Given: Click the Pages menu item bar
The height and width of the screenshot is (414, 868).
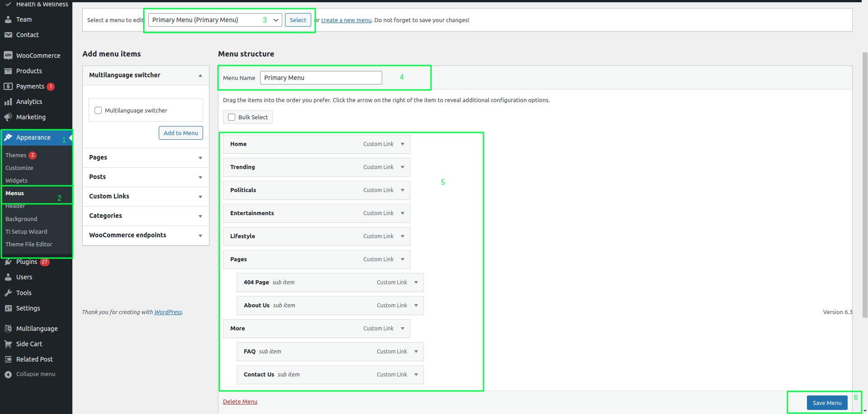Looking at the screenshot, I should pos(317,259).
